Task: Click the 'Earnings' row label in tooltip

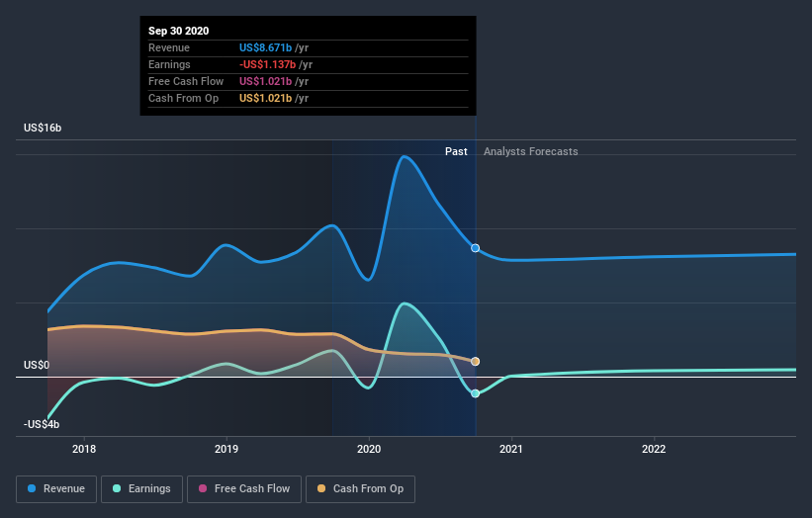Action: click(169, 64)
